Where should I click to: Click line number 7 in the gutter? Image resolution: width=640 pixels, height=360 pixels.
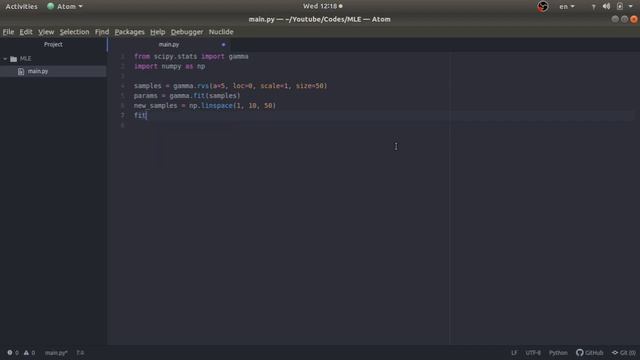(122, 115)
